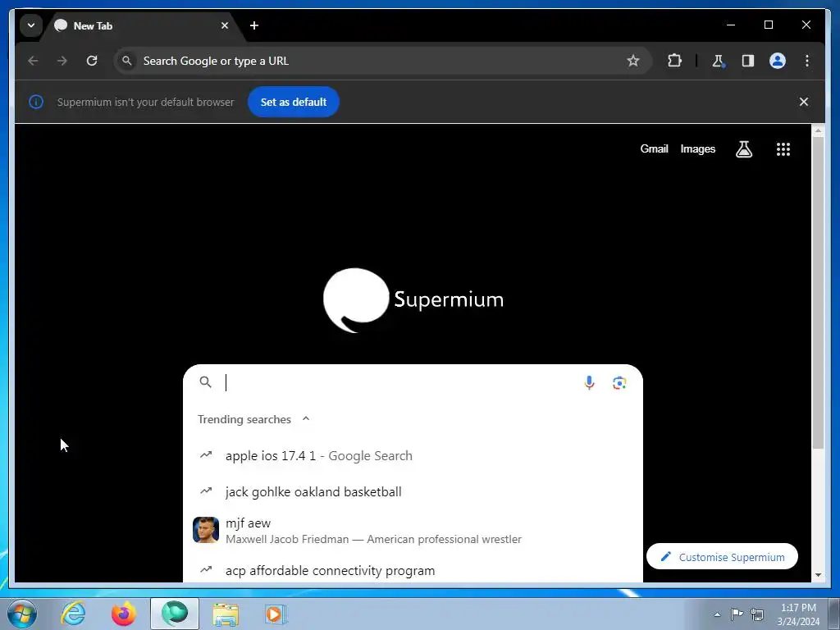Select Supermium taskbar button
Image resolution: width=840 pixels, height=630 pixels.
pyautogui.click(x=175, y=614)
